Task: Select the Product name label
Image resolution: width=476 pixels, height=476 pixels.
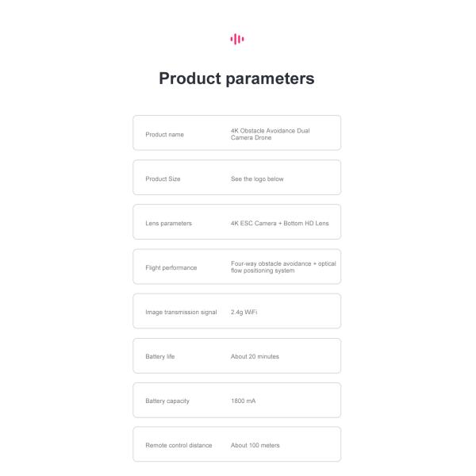Action: [x=164, y=135]
